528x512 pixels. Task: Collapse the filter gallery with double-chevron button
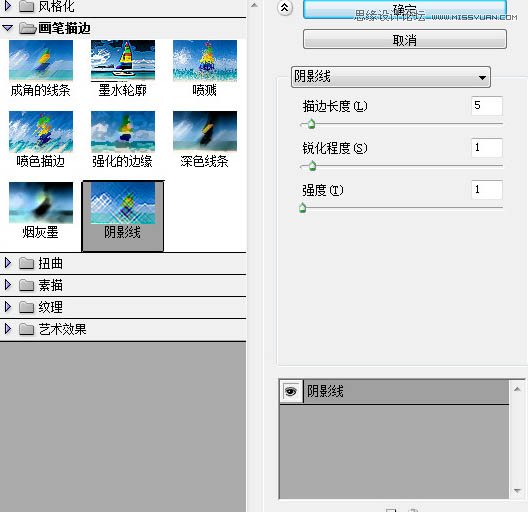(285, 7)
